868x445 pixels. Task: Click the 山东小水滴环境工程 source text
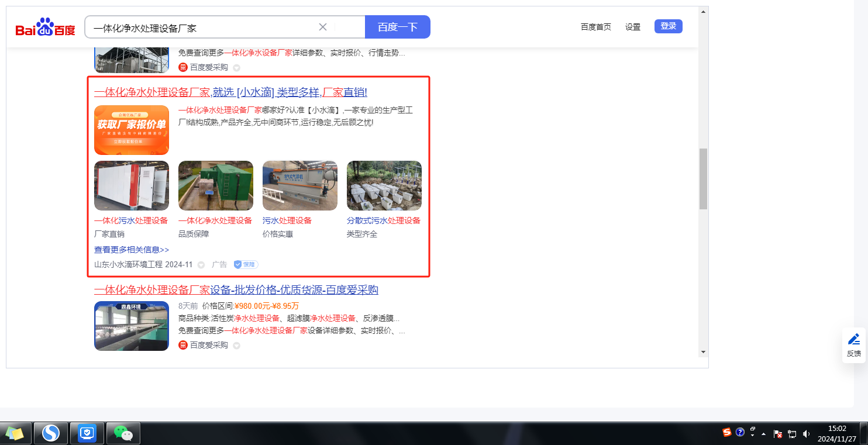128,264
